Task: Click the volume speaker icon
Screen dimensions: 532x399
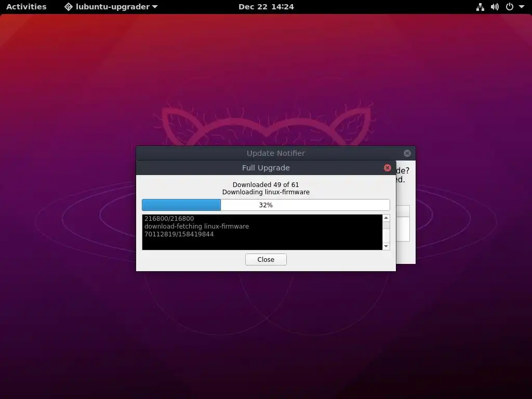Action: [x=495, y=7]
